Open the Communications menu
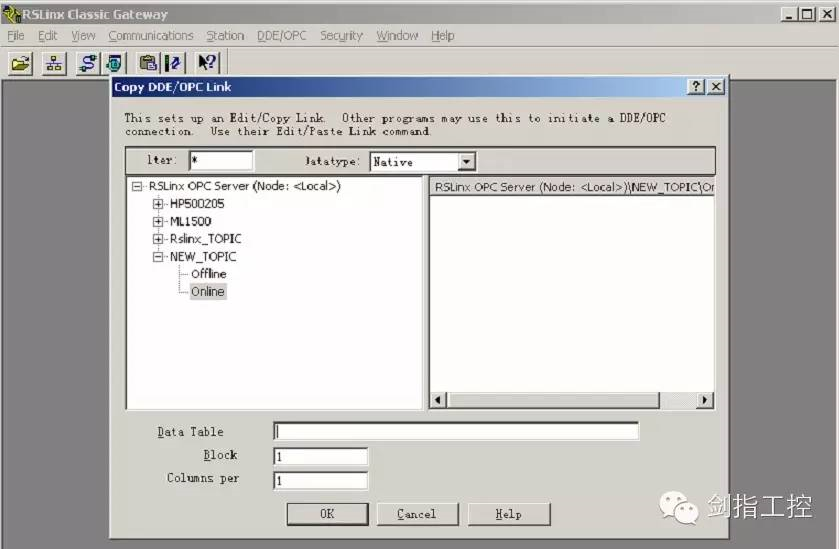 150,36
